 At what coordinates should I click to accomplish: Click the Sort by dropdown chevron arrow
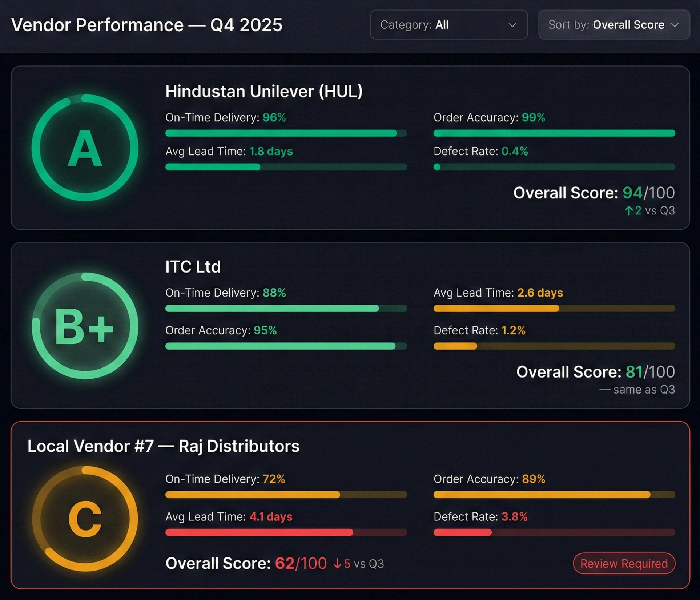[x=675, y=25]
